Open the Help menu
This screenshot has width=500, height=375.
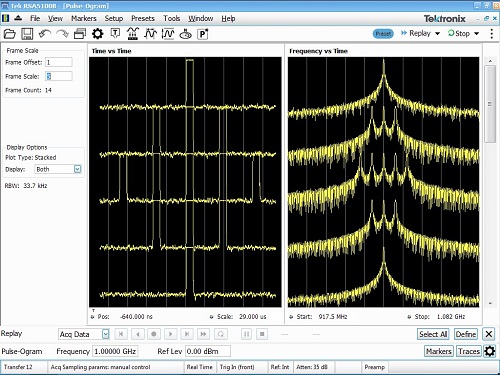click(x=228, y=18)
